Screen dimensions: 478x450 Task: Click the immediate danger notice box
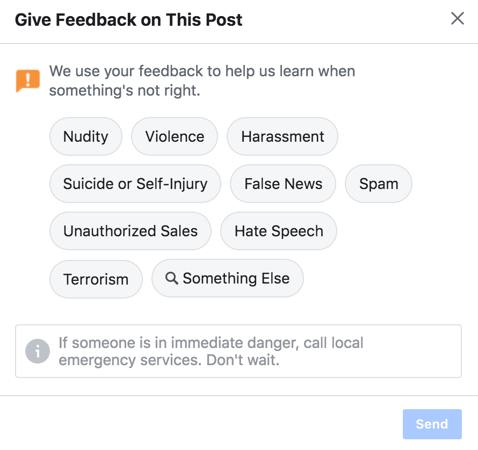point(238,351)
